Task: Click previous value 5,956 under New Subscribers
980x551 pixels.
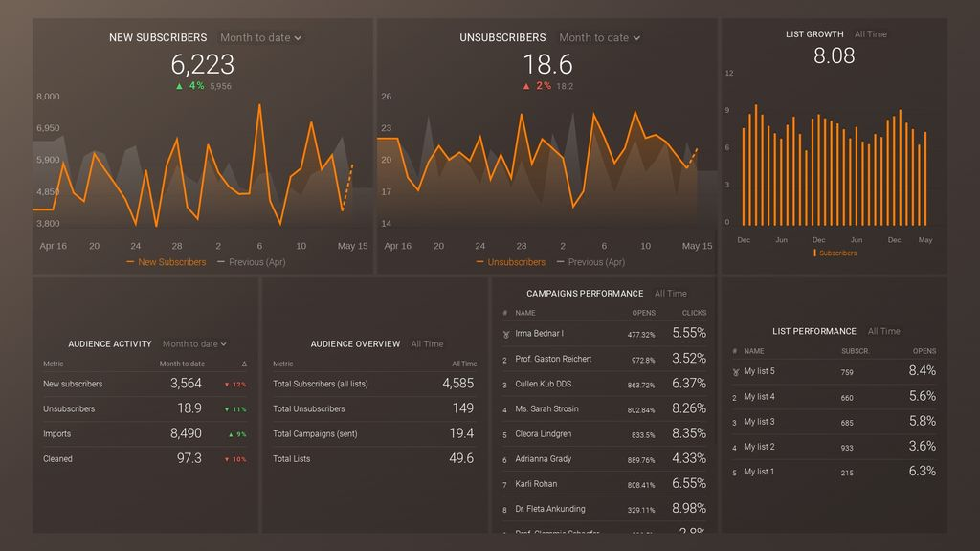Action: click(x=221, y=86)
